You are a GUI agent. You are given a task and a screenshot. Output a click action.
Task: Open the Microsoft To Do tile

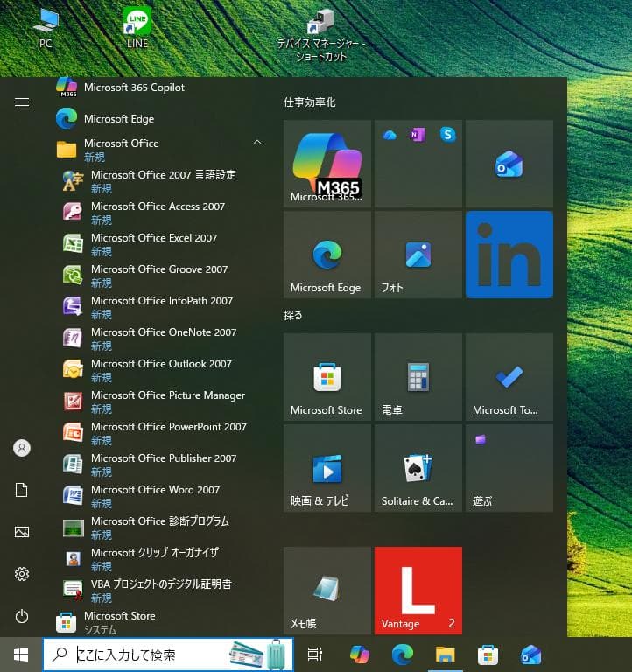pyautogui.click(x=509, y=377)
